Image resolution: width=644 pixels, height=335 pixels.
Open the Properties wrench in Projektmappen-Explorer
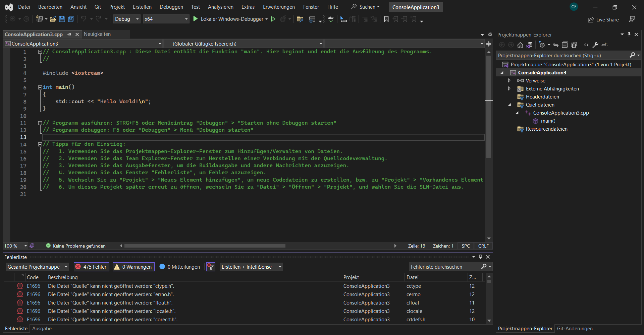pos(595,45)
